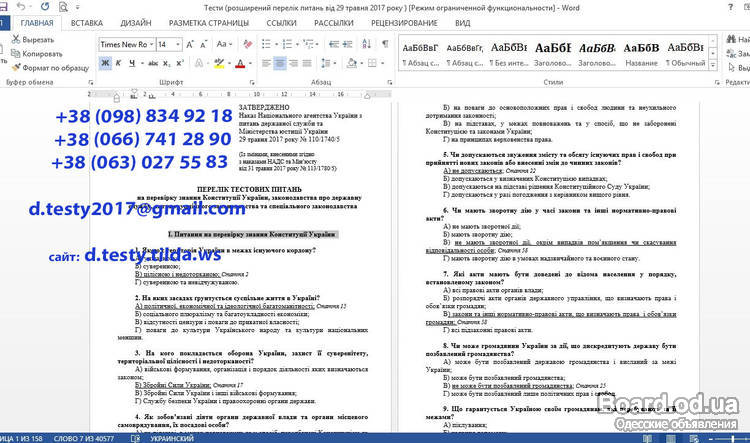This screenshot has width=750, height=443.
Task: Expand the styles gallery
Action: pyautogui.click(x=713, y=65)
